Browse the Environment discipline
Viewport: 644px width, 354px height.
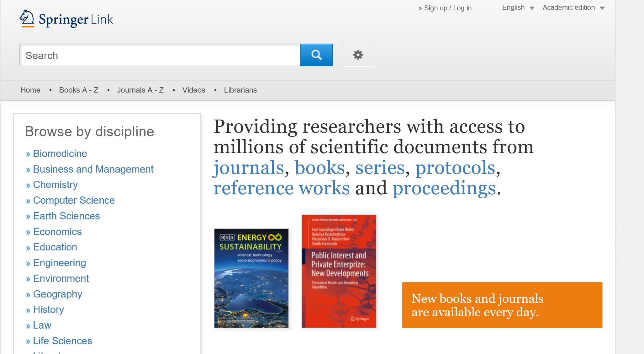click(x=61, y=278)
